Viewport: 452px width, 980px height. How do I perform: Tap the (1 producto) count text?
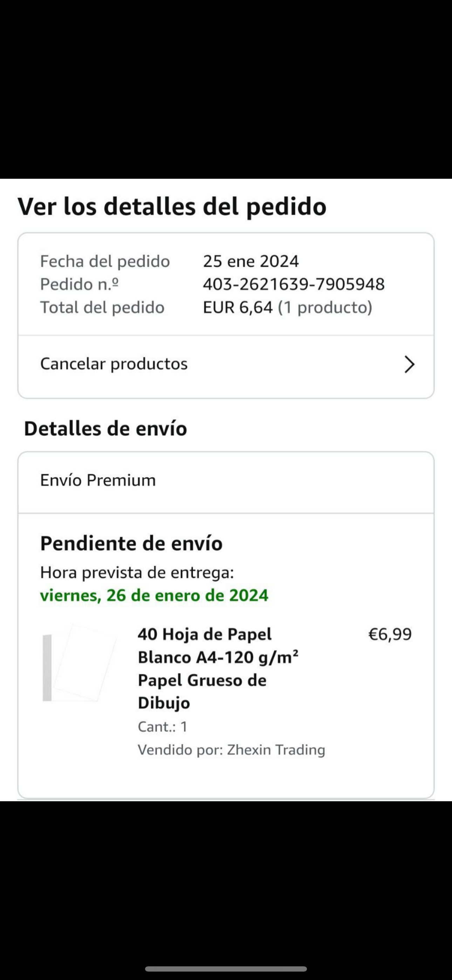tap(325, 307)
